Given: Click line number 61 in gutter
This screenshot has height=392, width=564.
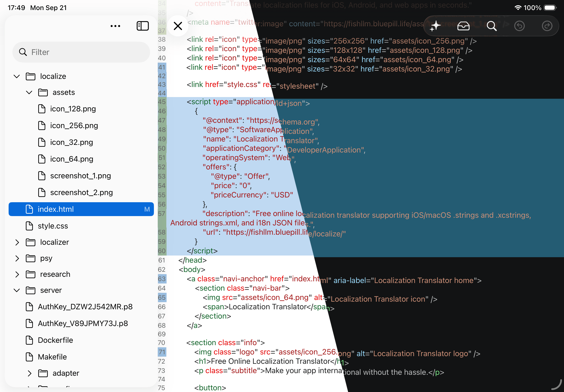Looking at the screenshot, I should point(162,260).
